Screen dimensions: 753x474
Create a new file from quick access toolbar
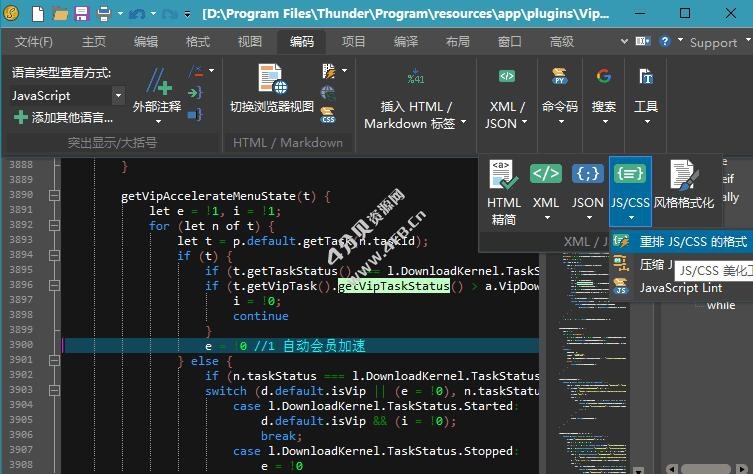click(38, 13)
